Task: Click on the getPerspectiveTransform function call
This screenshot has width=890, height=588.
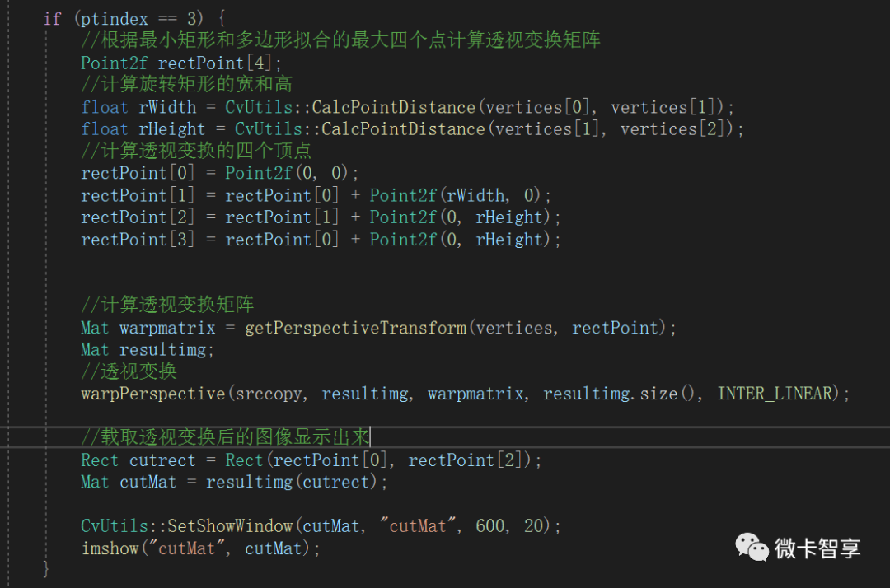Action: (355, 328)
